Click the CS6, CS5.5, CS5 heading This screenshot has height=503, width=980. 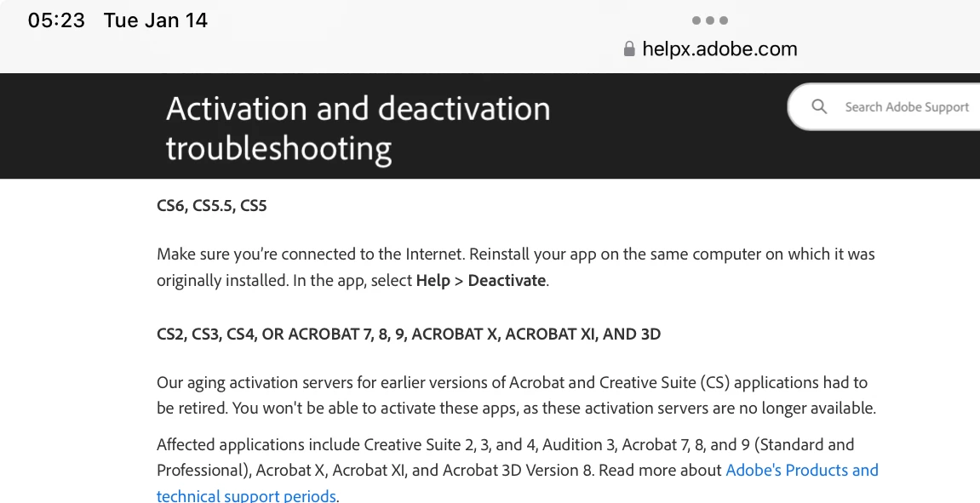click(212, 206)
